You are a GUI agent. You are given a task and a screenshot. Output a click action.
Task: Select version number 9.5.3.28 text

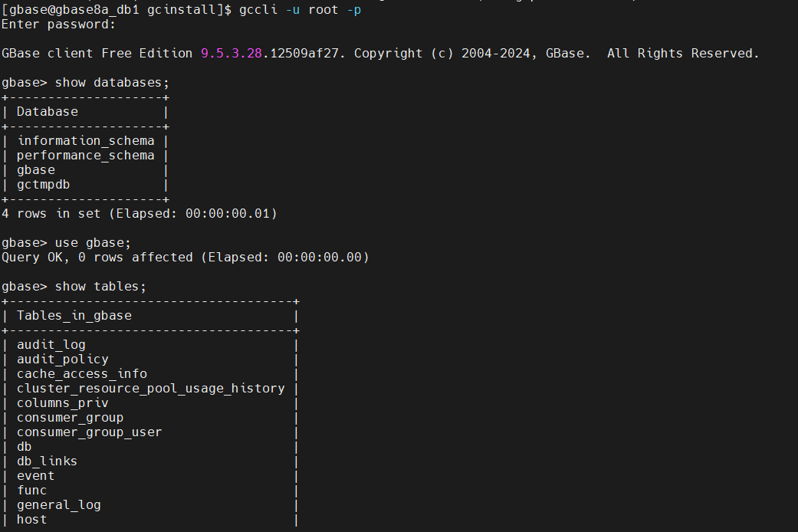click(231, 54)
